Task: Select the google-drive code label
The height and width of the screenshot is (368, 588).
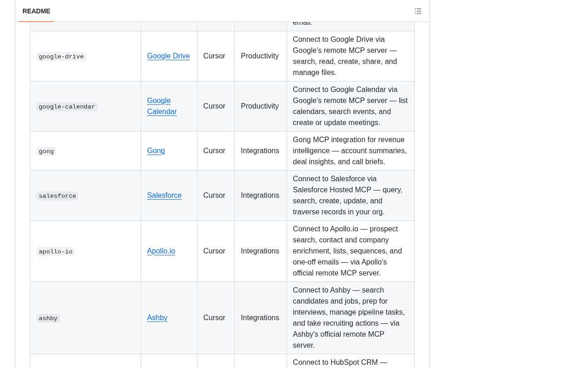Action: pyautogui.click(x=61, y=57)
